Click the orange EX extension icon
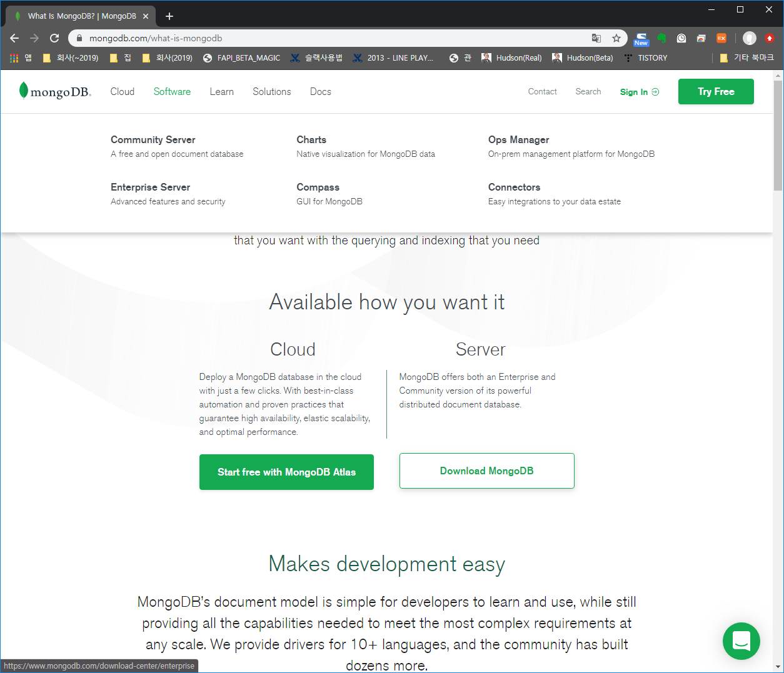 [721, 38]
